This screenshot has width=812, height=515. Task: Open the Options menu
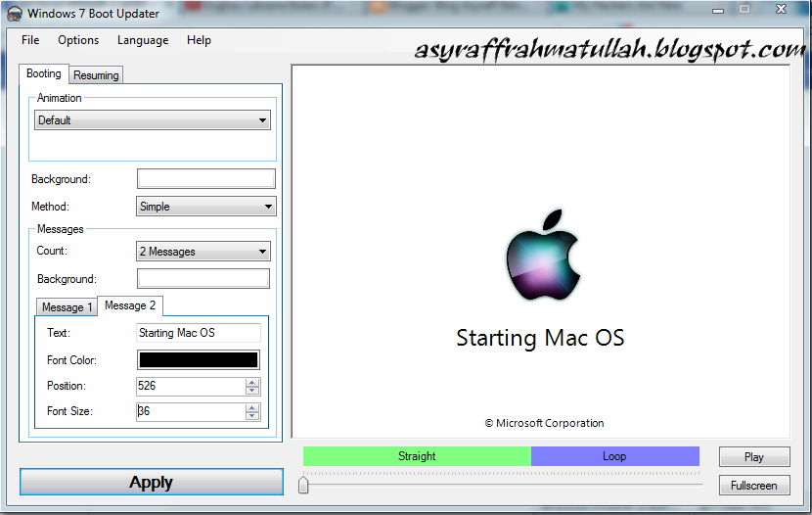[x=78, y=40]
